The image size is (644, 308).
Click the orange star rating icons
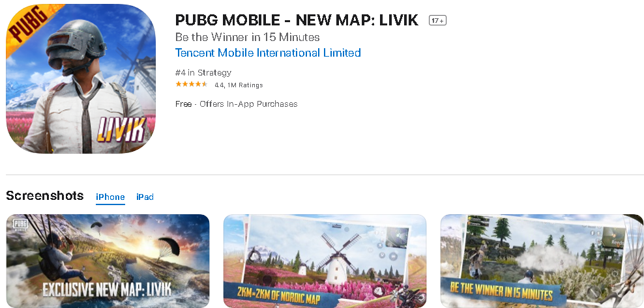192,85
